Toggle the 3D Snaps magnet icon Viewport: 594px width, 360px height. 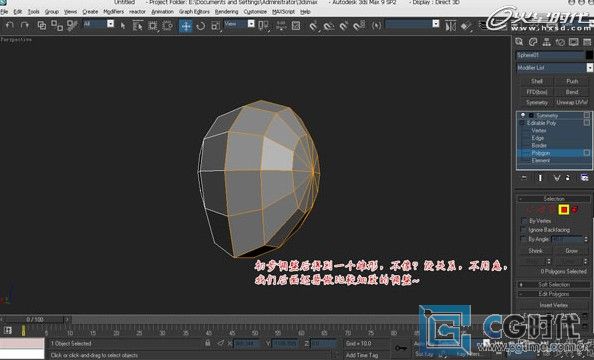[313, 25]
